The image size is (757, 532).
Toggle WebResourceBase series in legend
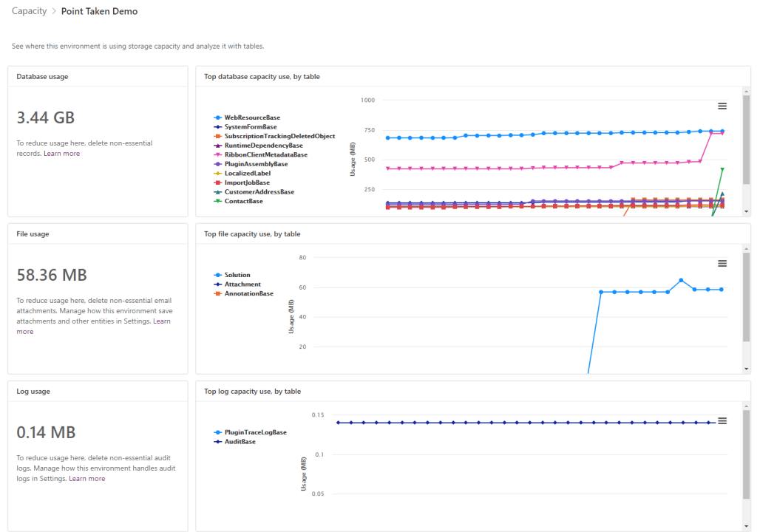[251, 117]
